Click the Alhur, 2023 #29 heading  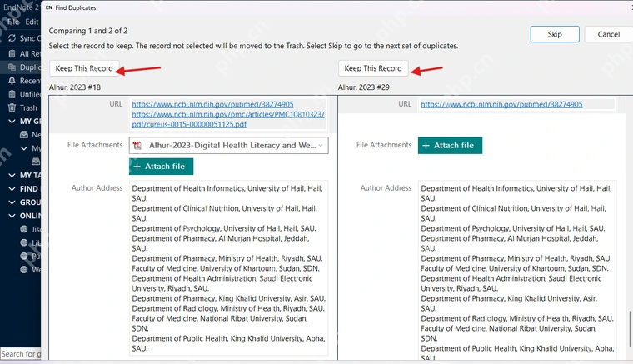364,87
